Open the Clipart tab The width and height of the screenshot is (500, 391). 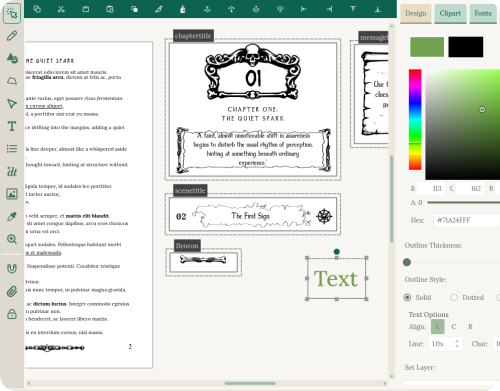coord(450,13)
